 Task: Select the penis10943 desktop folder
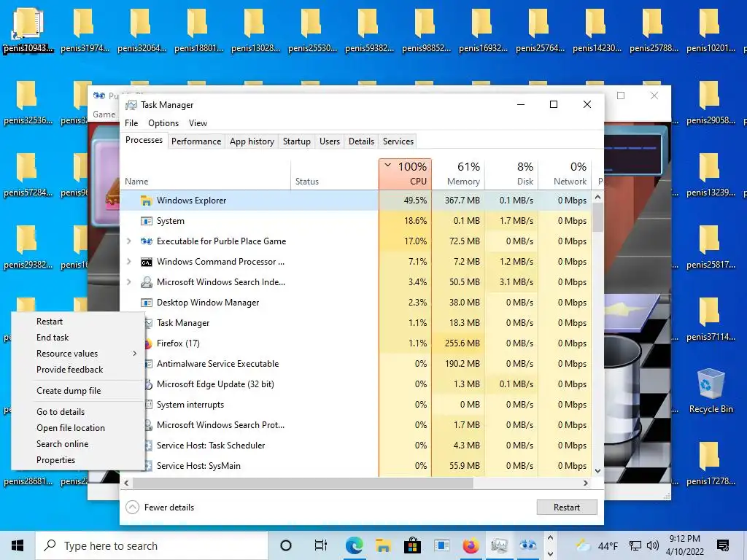pyautogui.click(x=28, y=29)
